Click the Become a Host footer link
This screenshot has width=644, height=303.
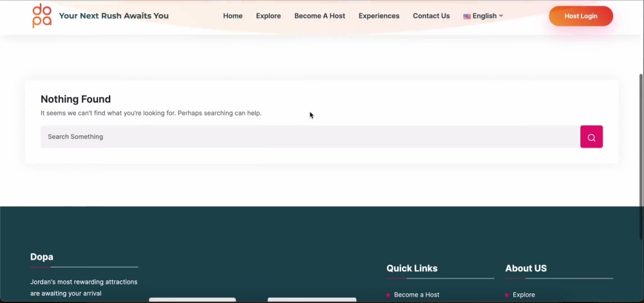[x=417, y=295]
